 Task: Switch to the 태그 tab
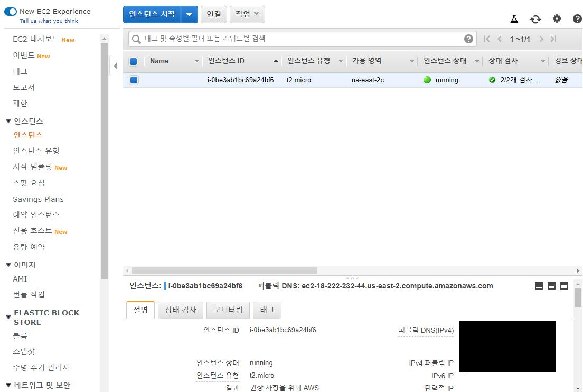[267, 310]
